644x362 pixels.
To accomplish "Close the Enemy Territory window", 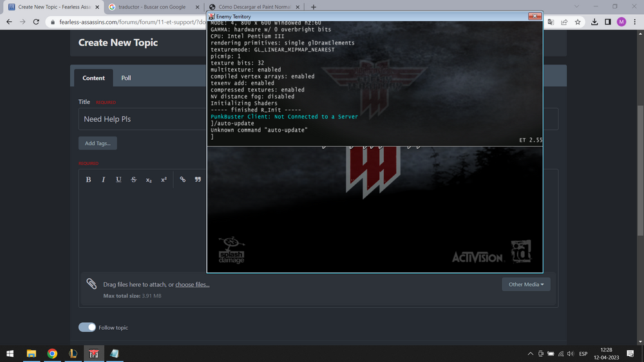I will click(x=535, y=16).
